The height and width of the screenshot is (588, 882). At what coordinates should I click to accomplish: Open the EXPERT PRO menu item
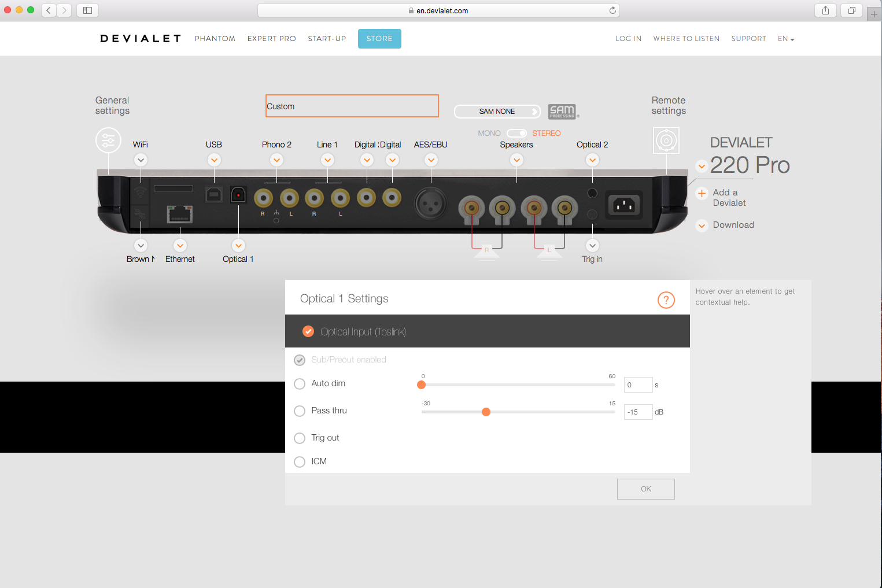272,39
